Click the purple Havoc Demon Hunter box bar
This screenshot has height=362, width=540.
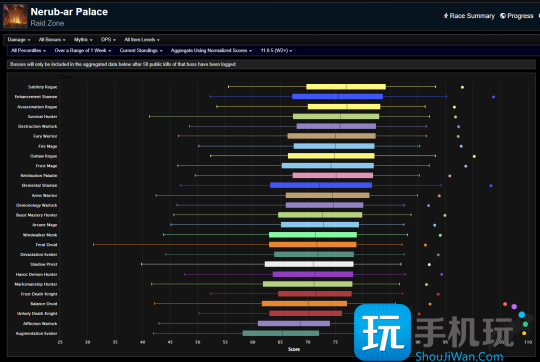point(313,274)
